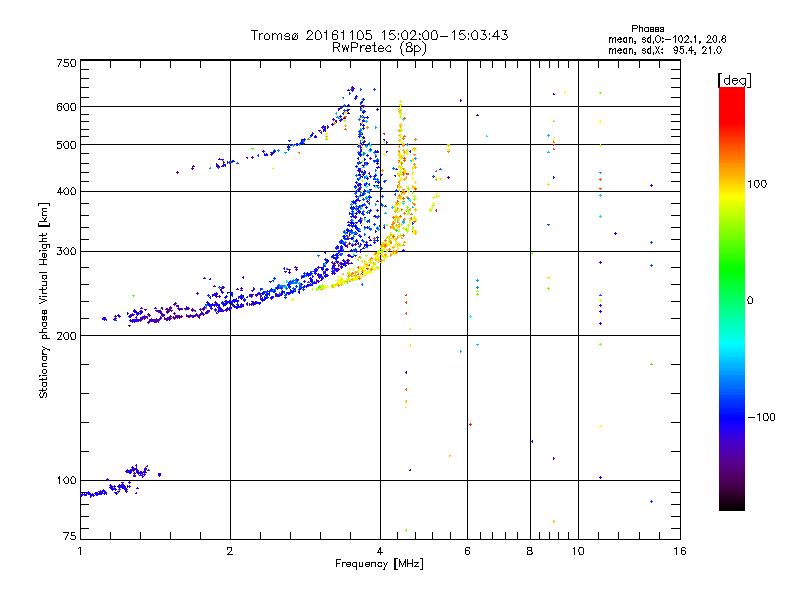Select the "mean, sd,O:-102.1, 20.8" statistics line

[667, 39]
